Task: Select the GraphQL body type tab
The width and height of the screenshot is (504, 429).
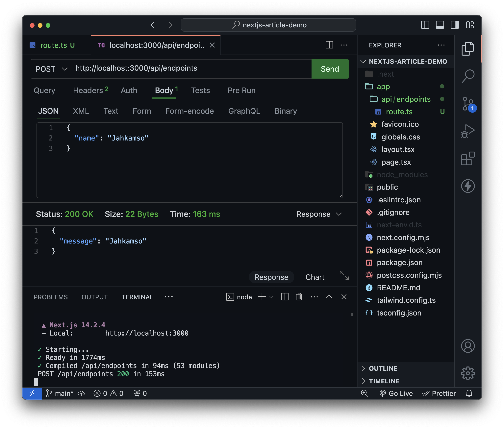Action: coord(244,111)
